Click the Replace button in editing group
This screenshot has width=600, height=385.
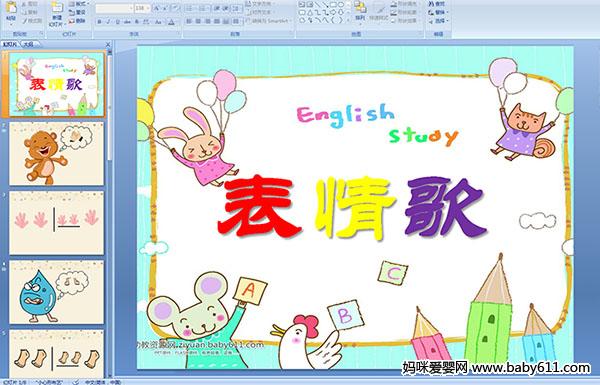[x=438, y=12]
